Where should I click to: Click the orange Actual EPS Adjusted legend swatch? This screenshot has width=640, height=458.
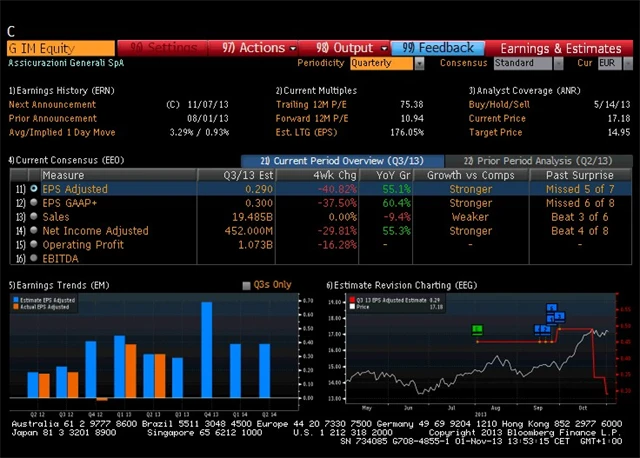[14, 306]
